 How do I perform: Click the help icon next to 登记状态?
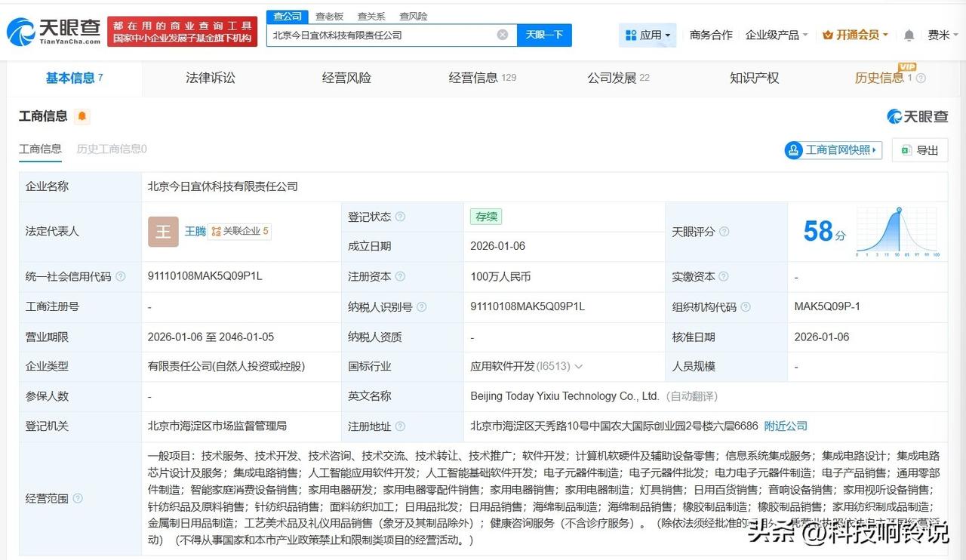[x=400, y=217]
